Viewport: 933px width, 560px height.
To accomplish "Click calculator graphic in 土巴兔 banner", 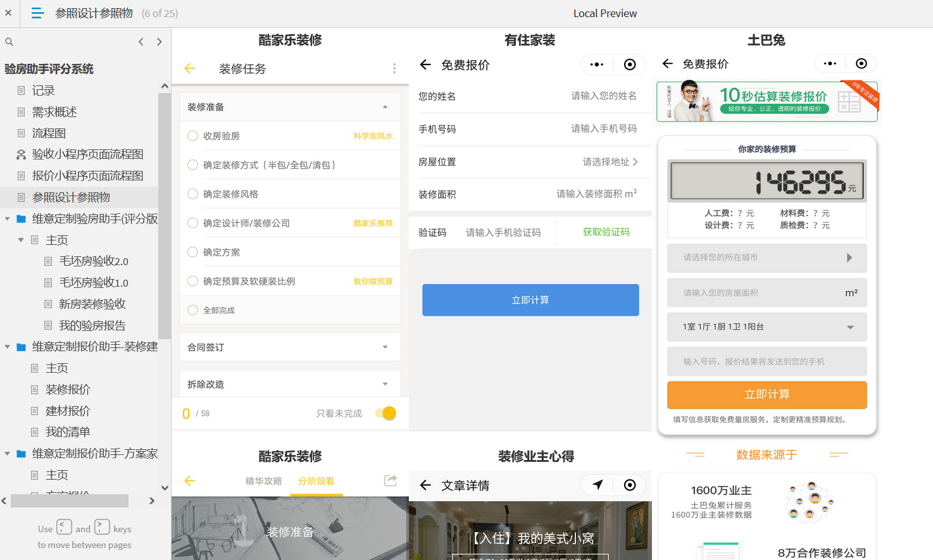I will [849, 102].
